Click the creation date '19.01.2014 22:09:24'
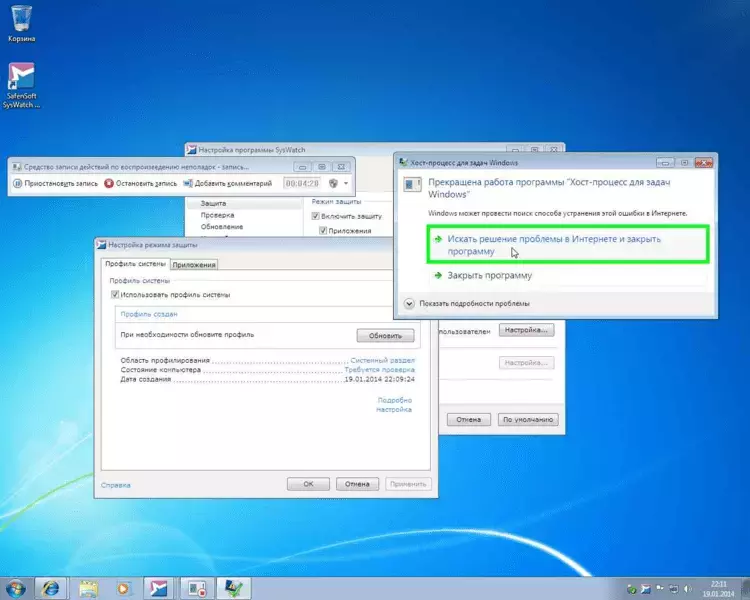 point(380,379)
